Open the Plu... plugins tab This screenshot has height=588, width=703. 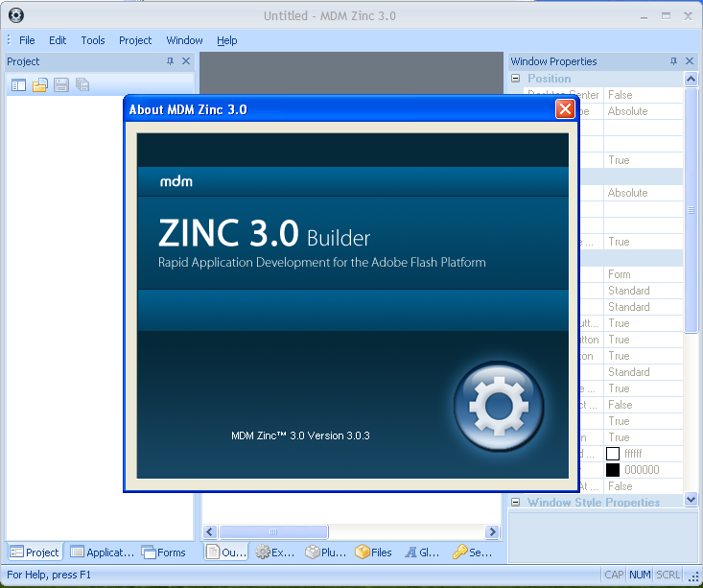point(325,553)
